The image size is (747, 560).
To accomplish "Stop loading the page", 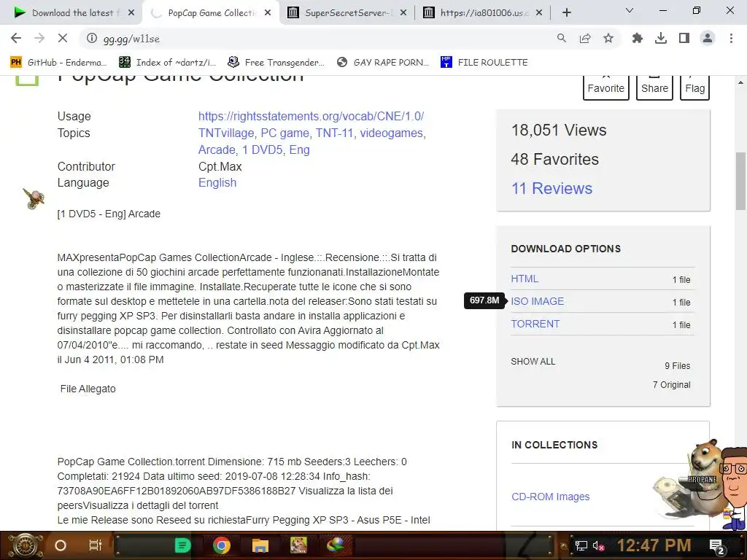I will (63, 39).
